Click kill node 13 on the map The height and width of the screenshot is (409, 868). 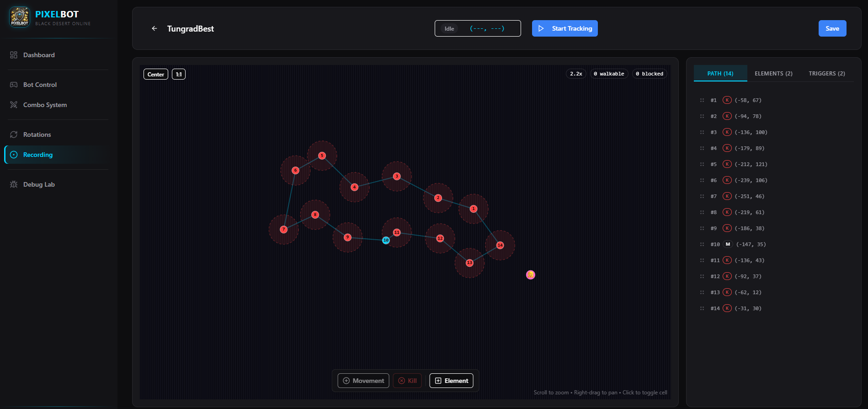pyautogui.click(x=469, y=263)
